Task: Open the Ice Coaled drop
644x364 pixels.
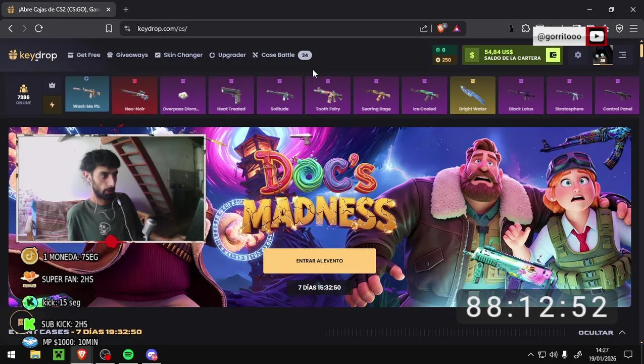Action: point(424,95)
